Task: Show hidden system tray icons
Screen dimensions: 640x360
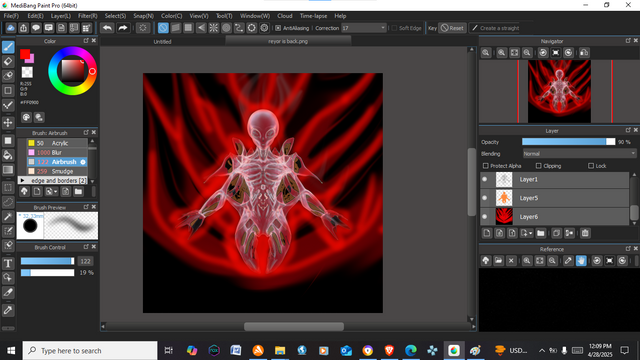Action: [542, 350]
